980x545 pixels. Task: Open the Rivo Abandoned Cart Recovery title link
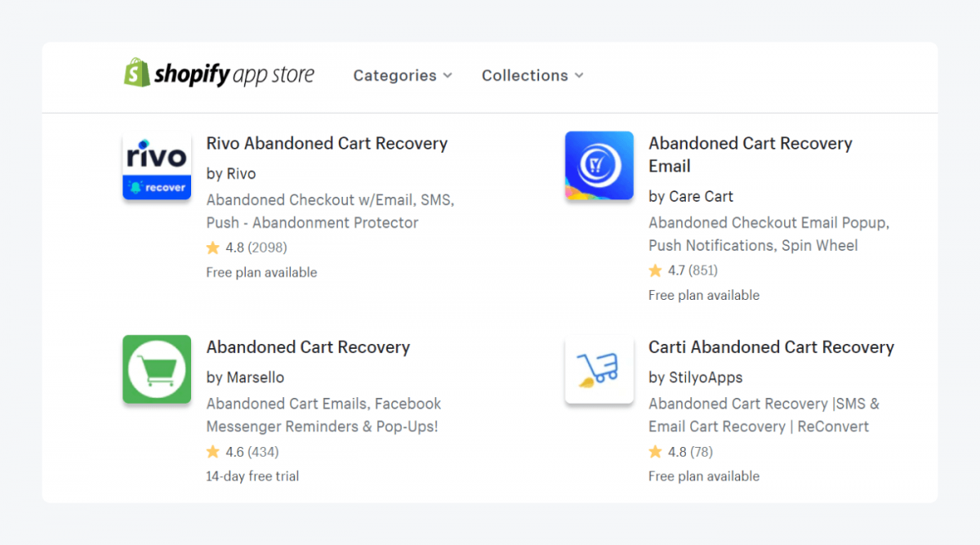point(327,143)
